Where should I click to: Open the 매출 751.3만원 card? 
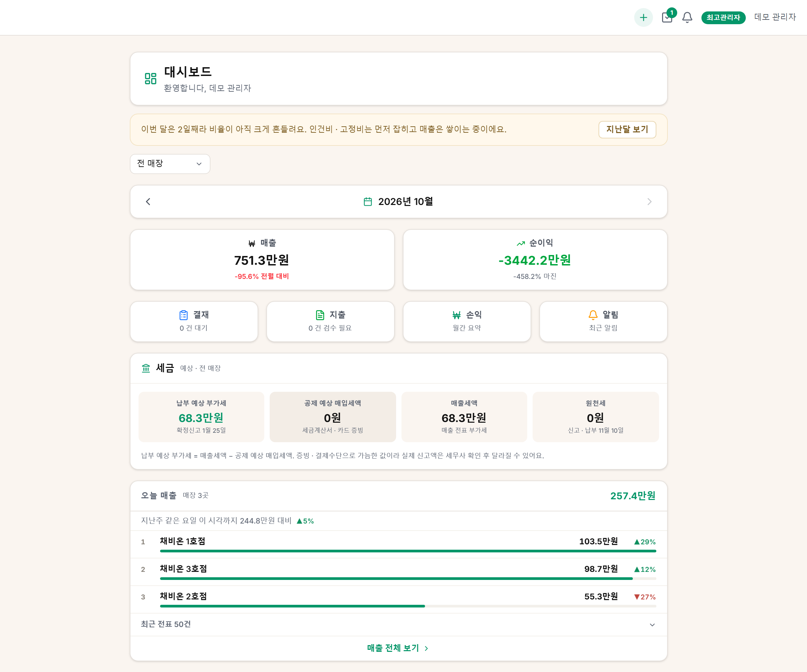pyautogui.click(x=262, y=260)
